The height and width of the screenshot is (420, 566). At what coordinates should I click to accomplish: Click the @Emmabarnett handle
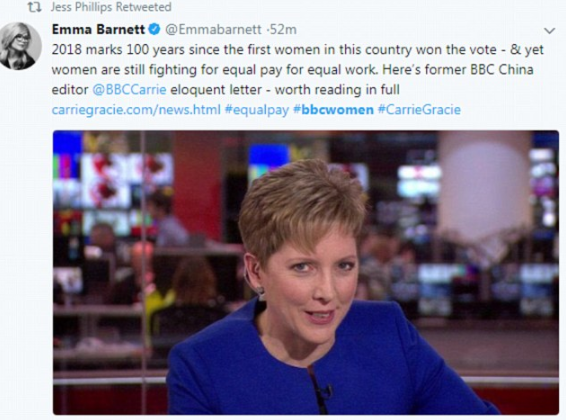tap(213, 29)
